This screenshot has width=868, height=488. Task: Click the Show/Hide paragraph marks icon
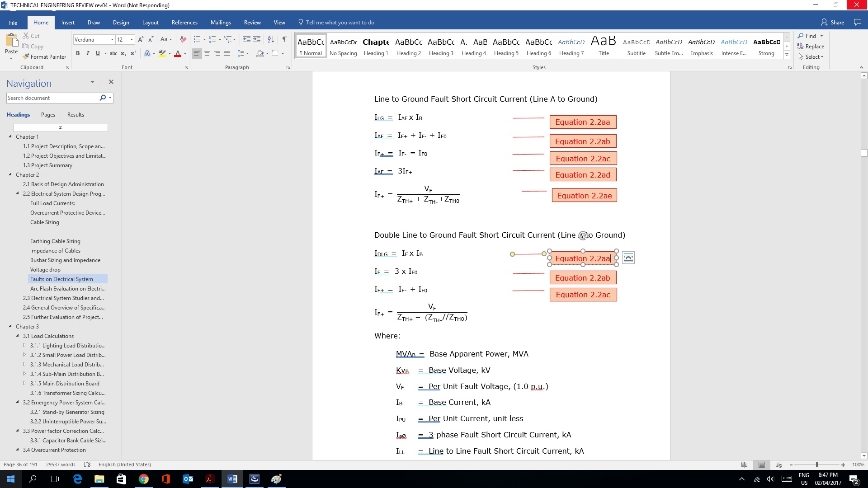point(284,39)
